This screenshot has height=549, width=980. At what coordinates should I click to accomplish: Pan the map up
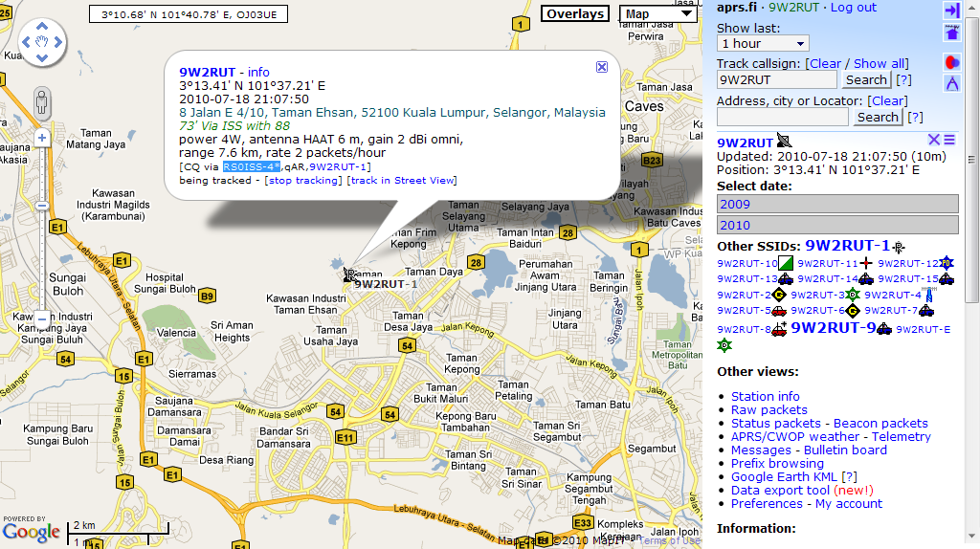(42, 26)
